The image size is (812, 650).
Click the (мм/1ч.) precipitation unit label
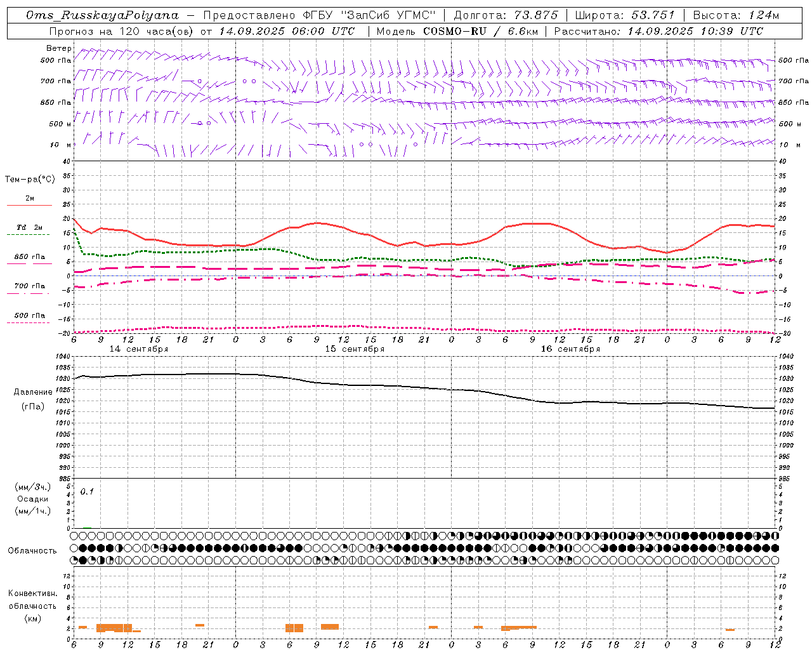32,511
